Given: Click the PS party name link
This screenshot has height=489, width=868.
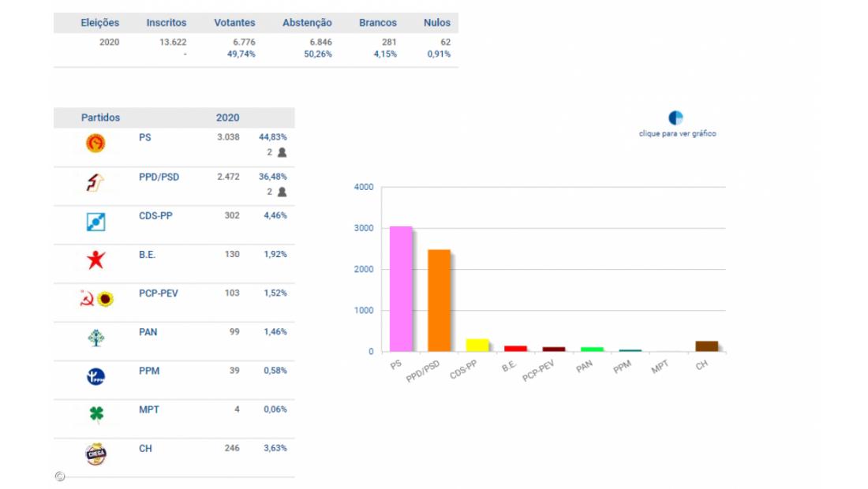Looking at the screenshot, I should click(x=144, y=137).
